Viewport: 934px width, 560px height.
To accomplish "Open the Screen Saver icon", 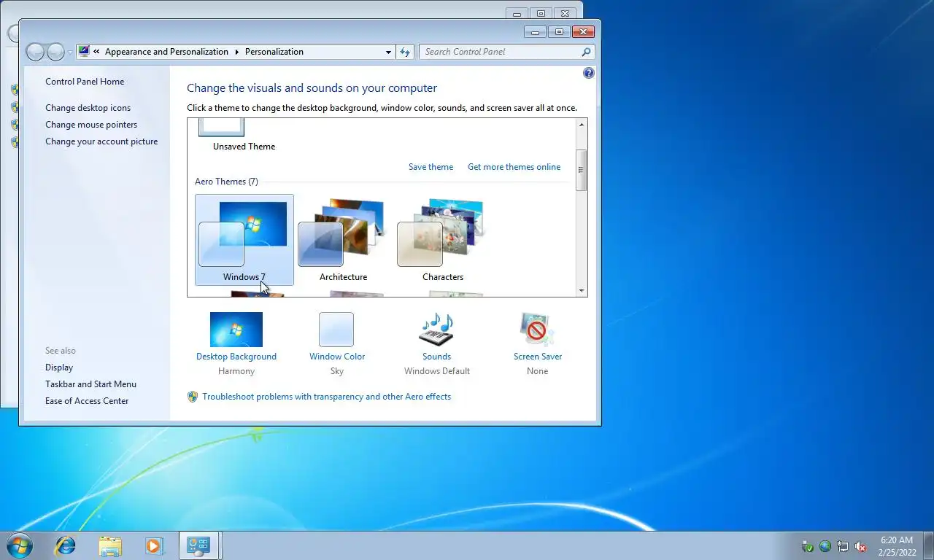I will coord(537,330).
